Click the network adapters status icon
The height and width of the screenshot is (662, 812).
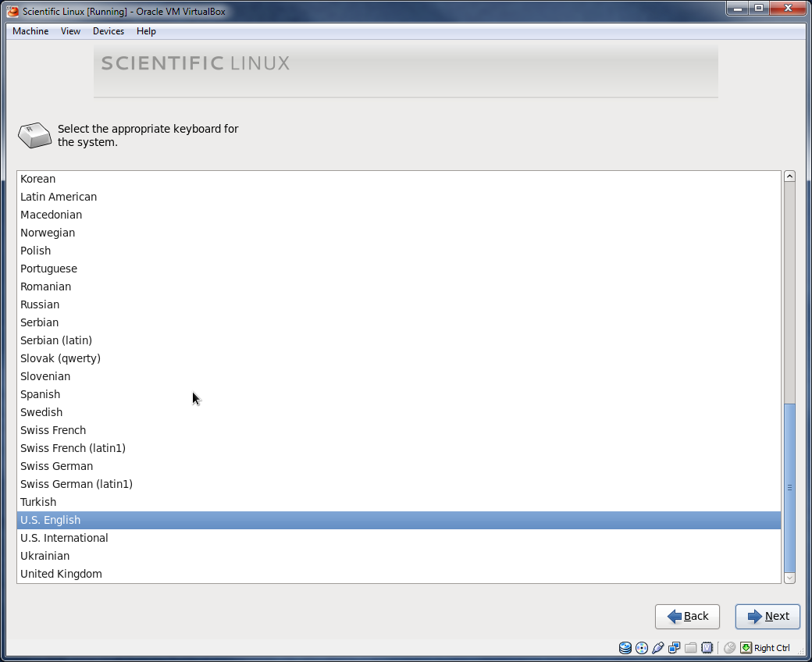tap(675, 647)
